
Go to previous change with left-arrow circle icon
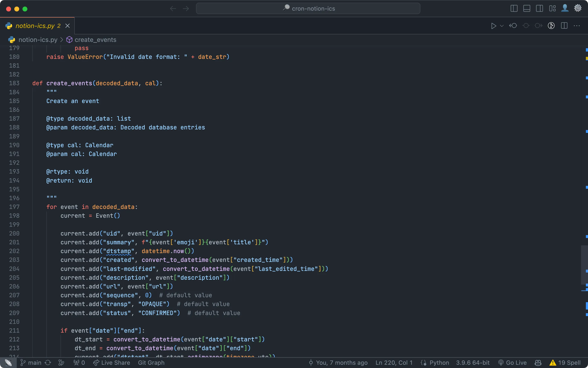(513, 26)
